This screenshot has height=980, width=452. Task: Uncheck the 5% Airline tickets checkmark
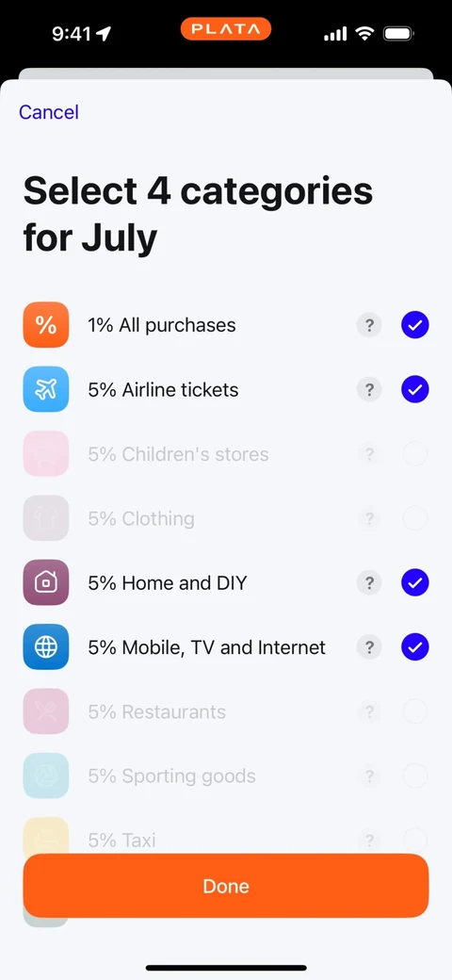click(x=414, y=389)
